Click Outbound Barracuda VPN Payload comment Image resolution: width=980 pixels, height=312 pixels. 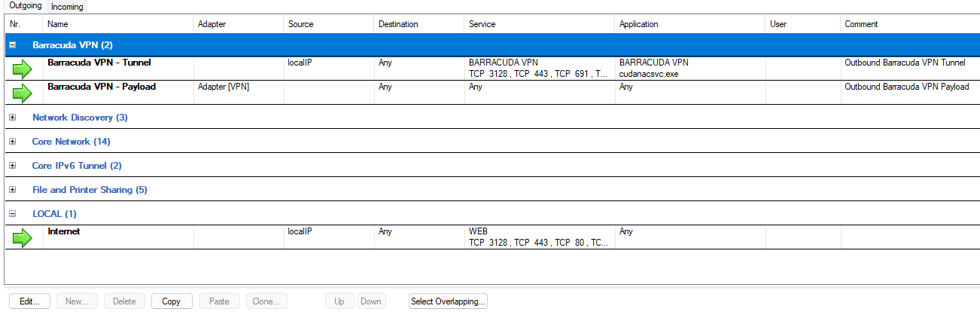click(x=907, y=87)
